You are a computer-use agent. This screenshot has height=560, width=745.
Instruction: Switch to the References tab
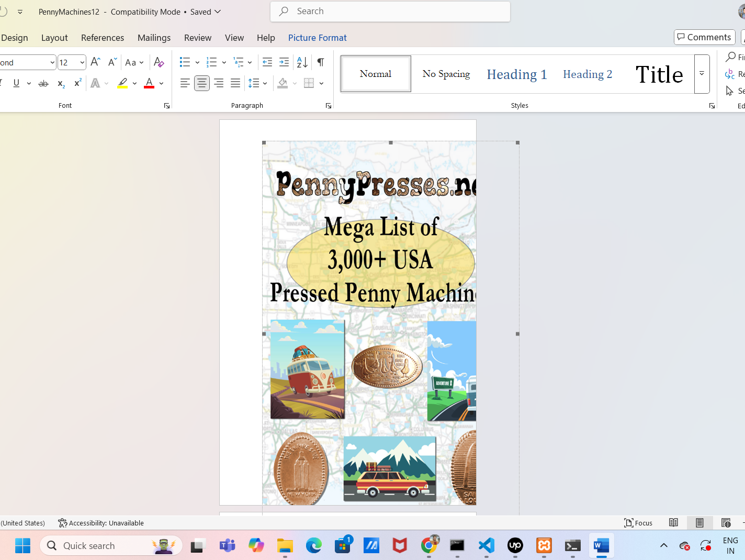pos(103,38)
